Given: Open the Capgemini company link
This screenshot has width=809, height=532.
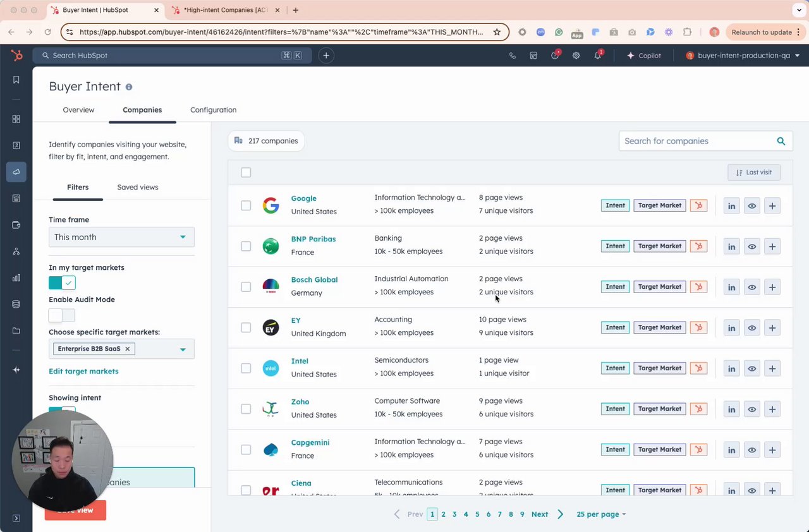Looking at the screenshot, I should pos(310,442).
